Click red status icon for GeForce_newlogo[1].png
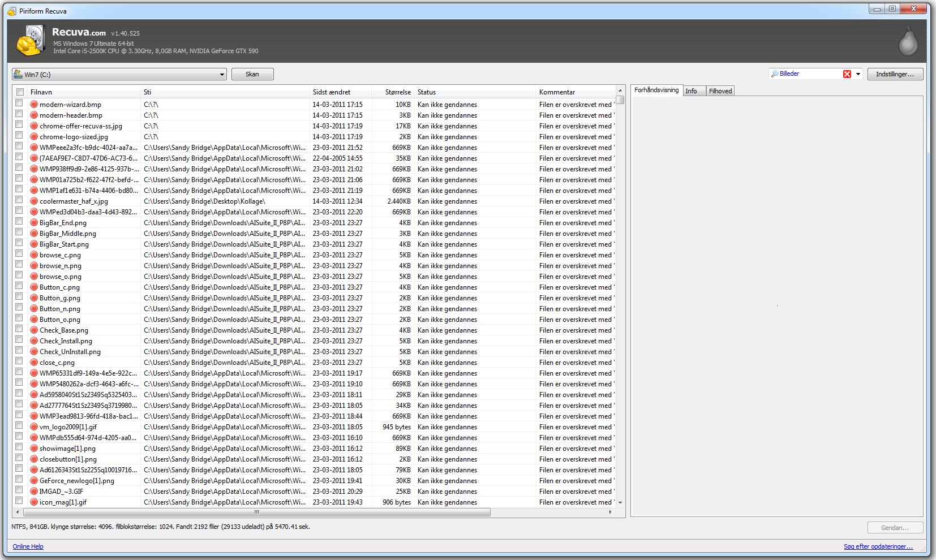Image resolution: width=936 pixels, height=560 pixels. point(34,481)
